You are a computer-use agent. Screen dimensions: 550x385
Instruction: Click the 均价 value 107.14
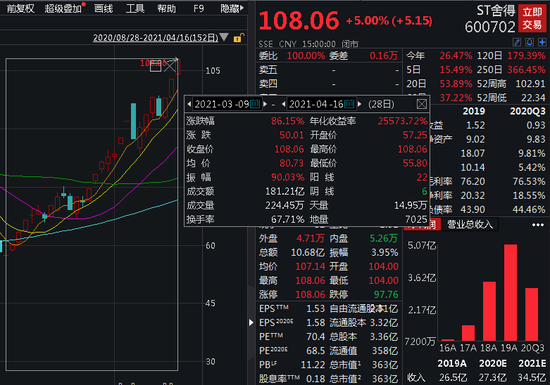(310, 266)
